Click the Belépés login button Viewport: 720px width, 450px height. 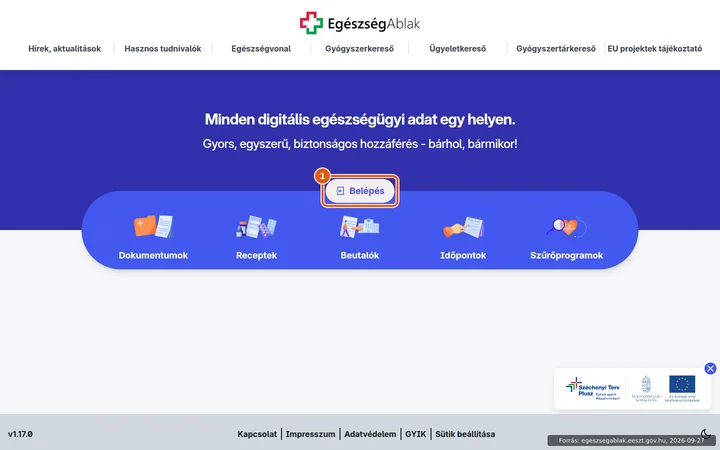360,191
